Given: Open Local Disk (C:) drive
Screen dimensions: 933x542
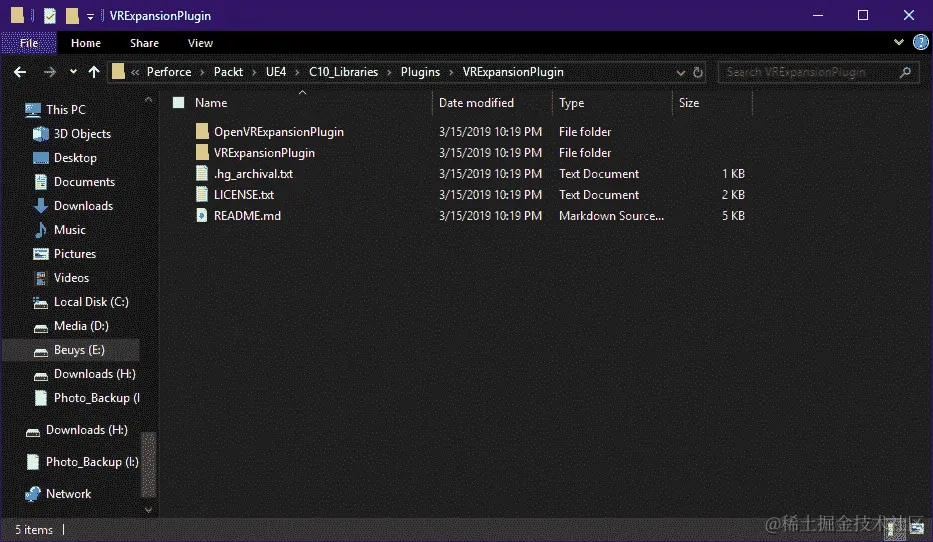Looking at the screenshot, I should 91,302.
